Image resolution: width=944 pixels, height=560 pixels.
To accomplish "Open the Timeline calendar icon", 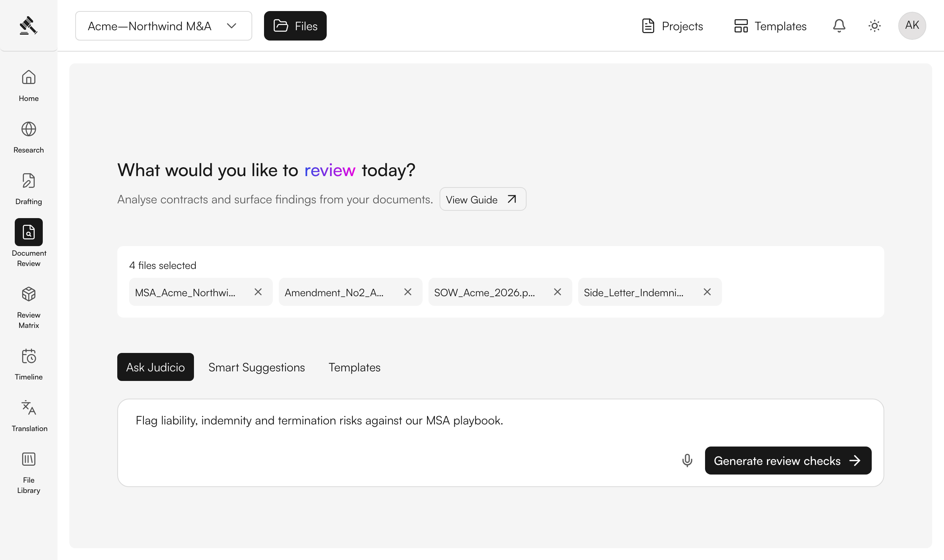I will tap(29, 356).
